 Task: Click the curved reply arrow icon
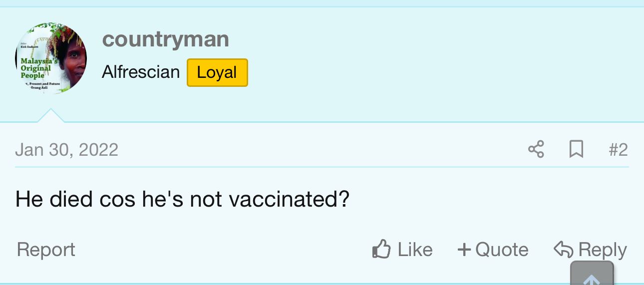(563, 249)
